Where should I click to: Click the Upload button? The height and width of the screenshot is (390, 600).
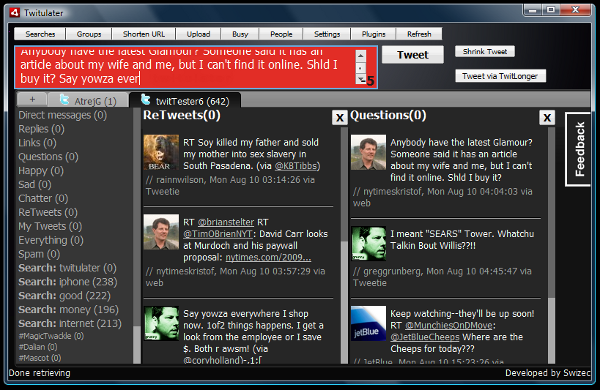point(198,34)
